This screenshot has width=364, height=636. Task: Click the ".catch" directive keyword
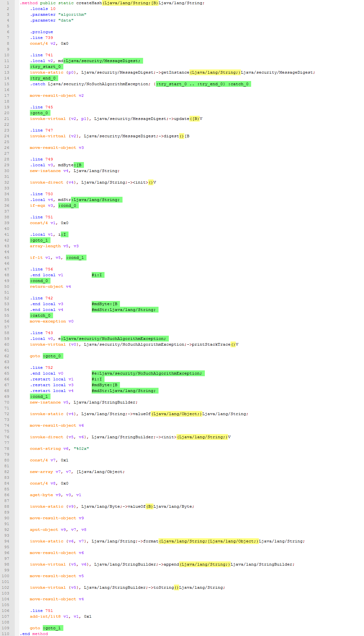(38, 84)
